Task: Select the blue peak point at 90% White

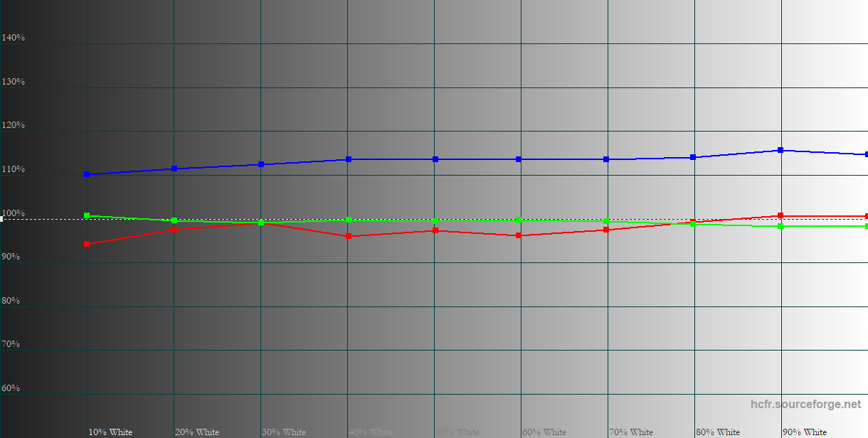Action: tap(780, 150)
